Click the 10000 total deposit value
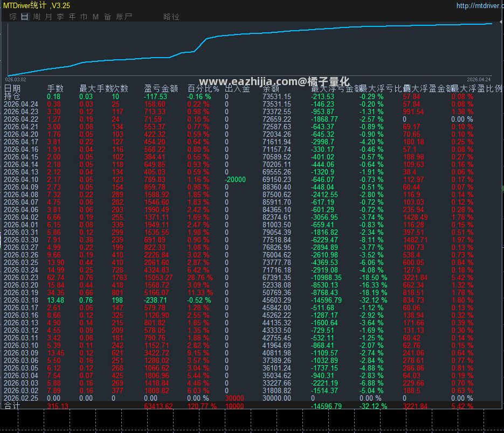Screen dimensions: 504x433 [x=234, y=406]
